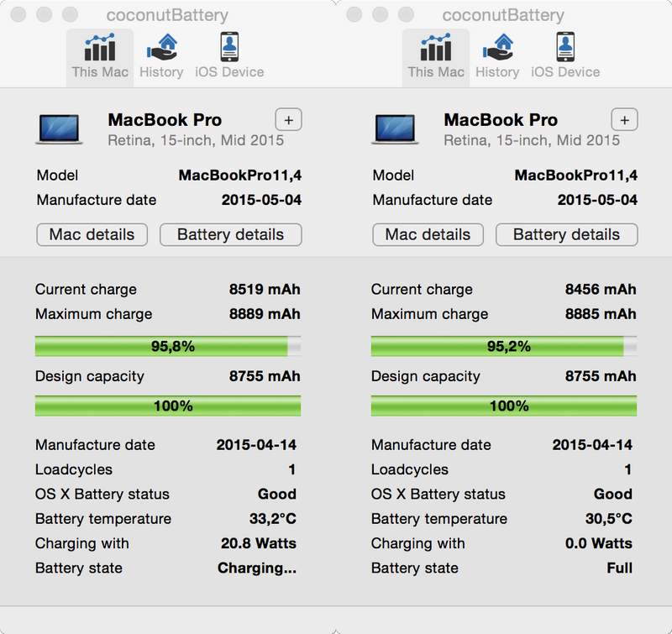Click the 95,2% charge progress bar

click(503, 346)
